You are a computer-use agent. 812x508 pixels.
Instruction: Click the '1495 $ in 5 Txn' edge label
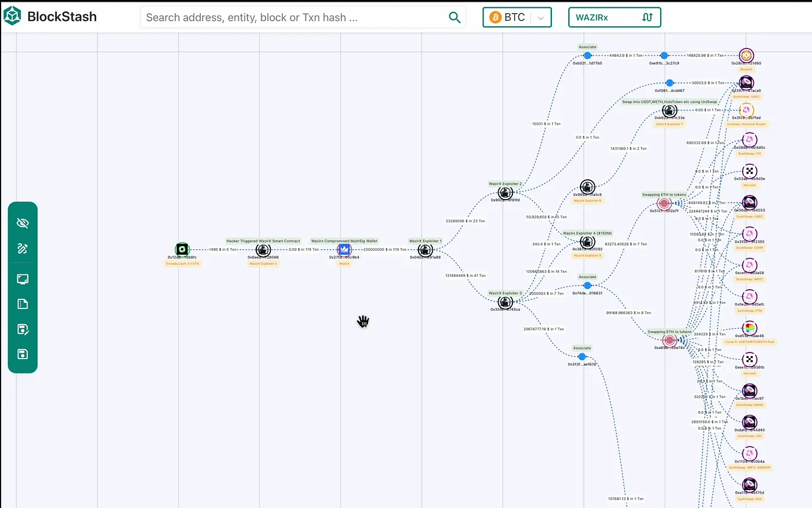point(222,249)
